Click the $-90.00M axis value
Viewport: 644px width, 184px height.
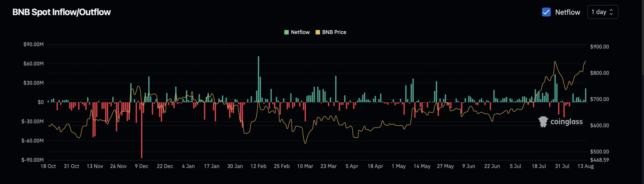32,160
